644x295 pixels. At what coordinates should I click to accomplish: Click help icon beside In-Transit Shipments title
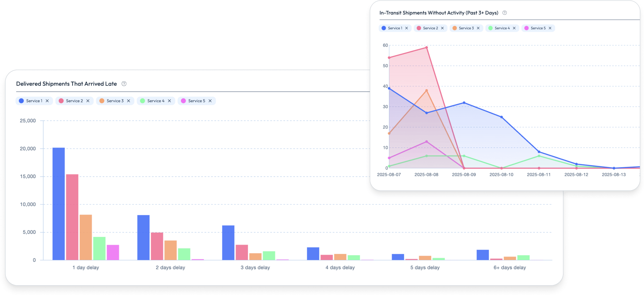[x=504, y=13]
